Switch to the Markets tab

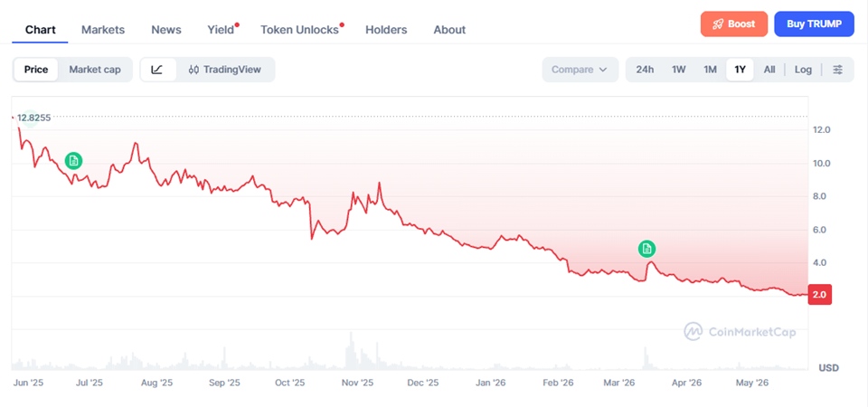coord(103,30)
